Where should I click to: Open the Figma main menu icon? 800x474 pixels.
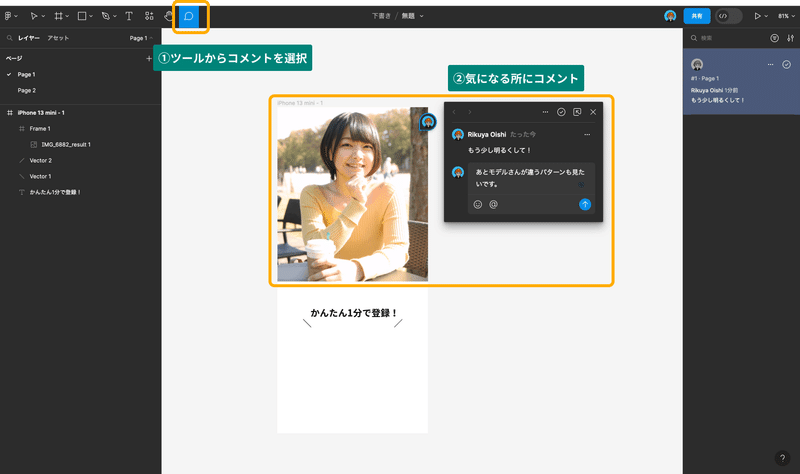coord(8,16)
